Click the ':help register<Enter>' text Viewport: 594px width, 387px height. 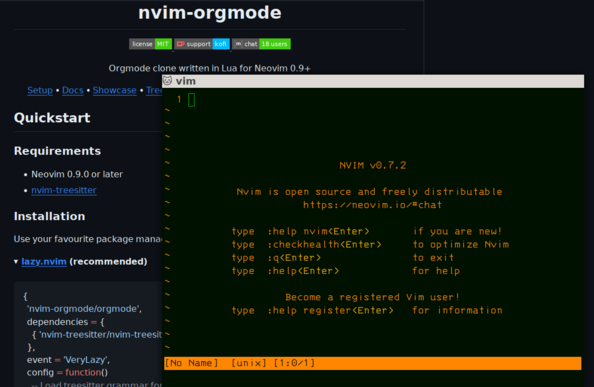click(x=330, y=311)
